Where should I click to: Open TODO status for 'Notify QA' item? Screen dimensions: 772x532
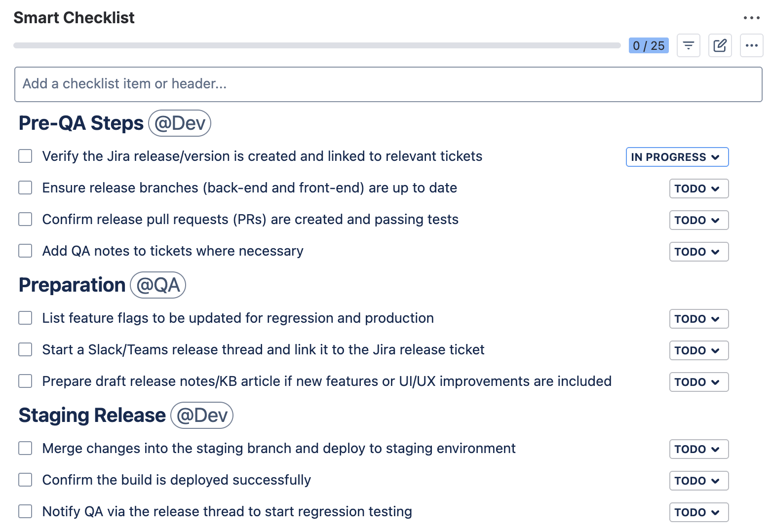point(699,512)
